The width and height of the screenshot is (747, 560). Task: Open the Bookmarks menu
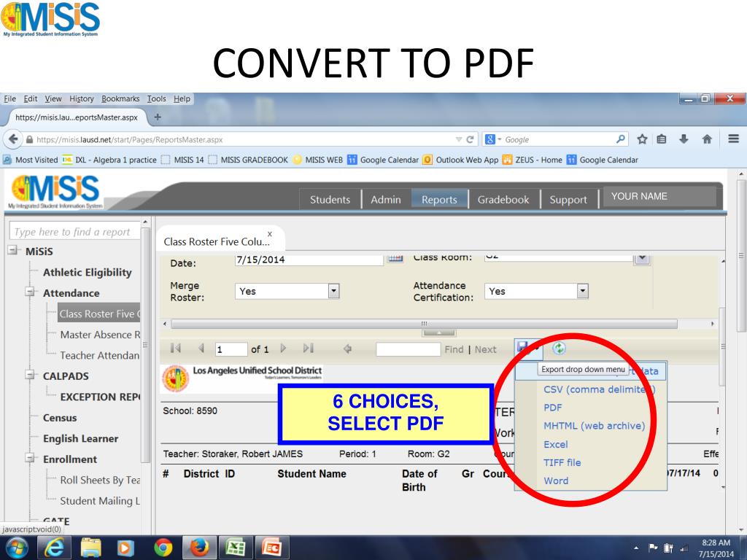120,98
